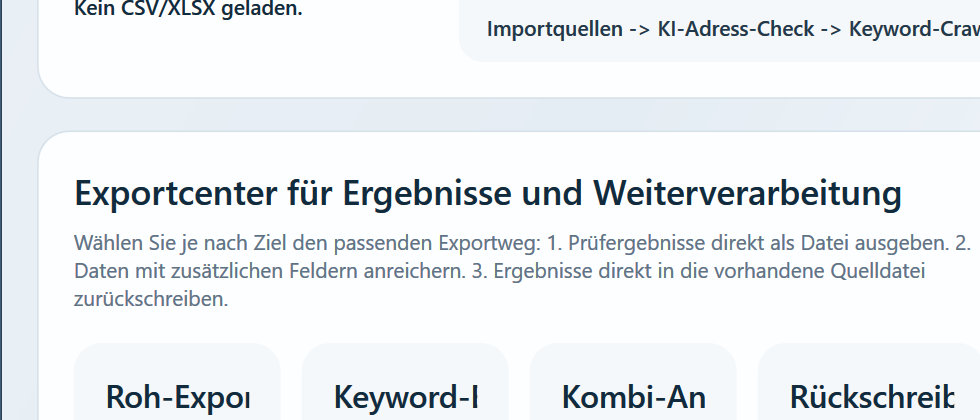Click the description starting 'Wählen Sie je nach Ziel'
Viewport: 980px width, 420px height.
pyautogui.click(x=522, y=271)
